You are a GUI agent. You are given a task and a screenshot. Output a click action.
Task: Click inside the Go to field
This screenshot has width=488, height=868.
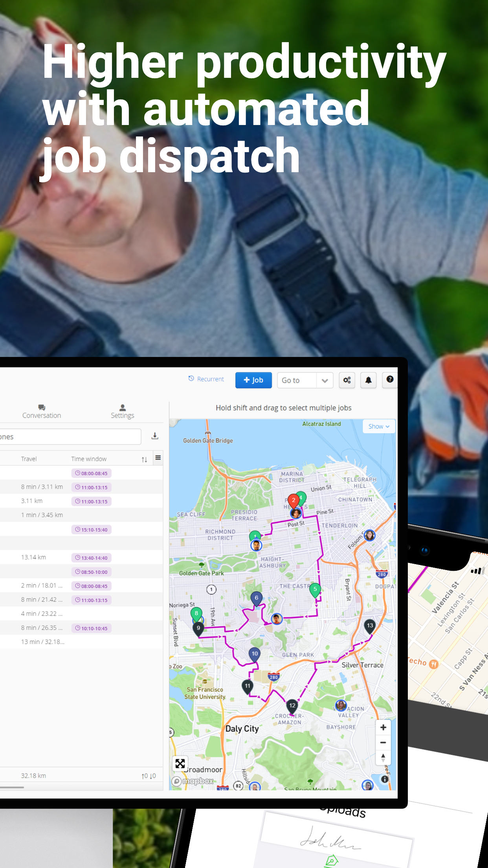click(297, 381)
